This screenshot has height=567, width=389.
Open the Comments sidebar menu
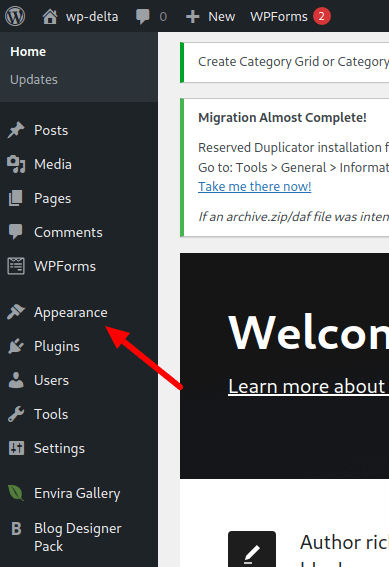click(x=68, y=232)
